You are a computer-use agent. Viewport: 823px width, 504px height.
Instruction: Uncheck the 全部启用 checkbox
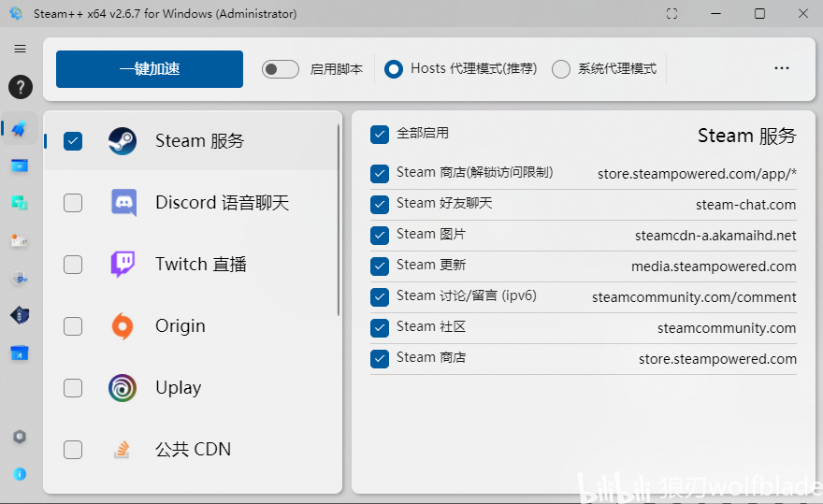point(380,135)
